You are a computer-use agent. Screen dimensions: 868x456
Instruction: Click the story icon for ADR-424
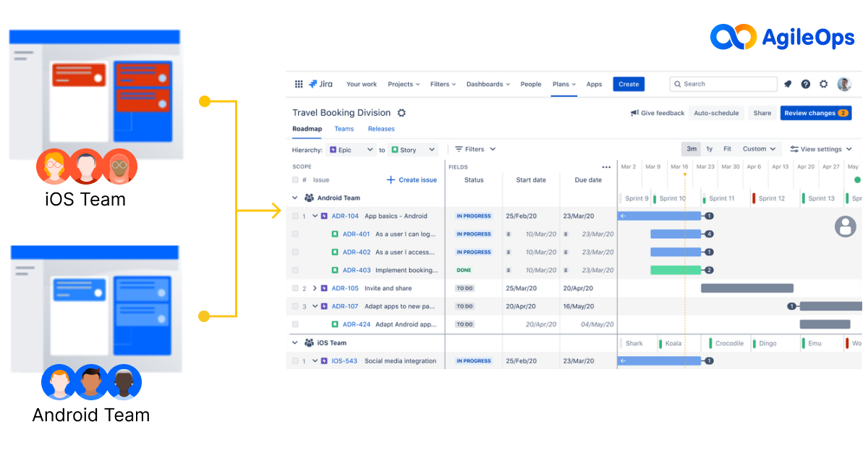click(x=335, y=325)
